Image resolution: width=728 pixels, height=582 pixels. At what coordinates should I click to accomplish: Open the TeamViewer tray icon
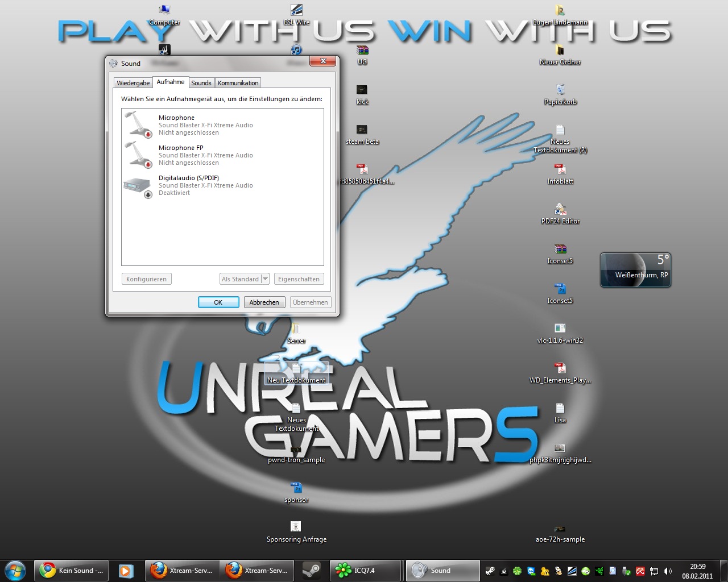[x=531, y=571]
